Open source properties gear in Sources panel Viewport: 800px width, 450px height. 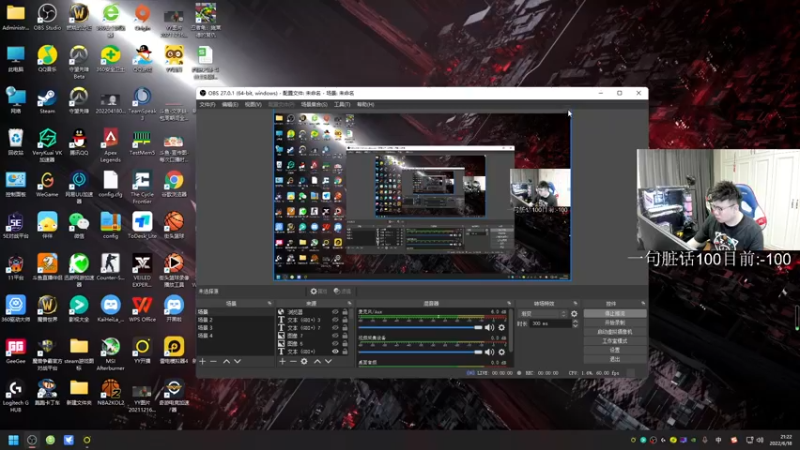coord(304,361)
